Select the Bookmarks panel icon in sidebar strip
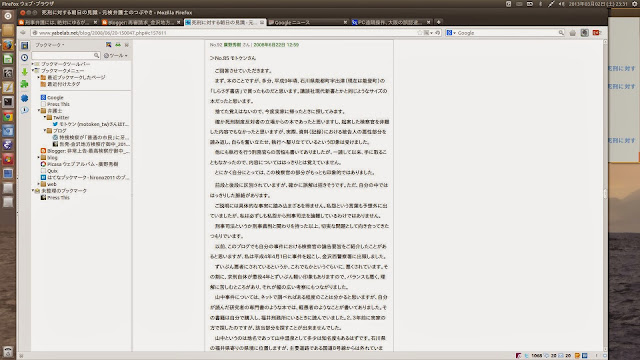The image size is (640, 360). tap(24, 45)
